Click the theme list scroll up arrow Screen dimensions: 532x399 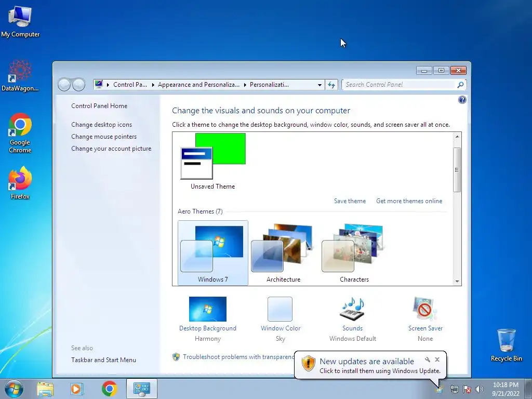click(x=457, y=137)
